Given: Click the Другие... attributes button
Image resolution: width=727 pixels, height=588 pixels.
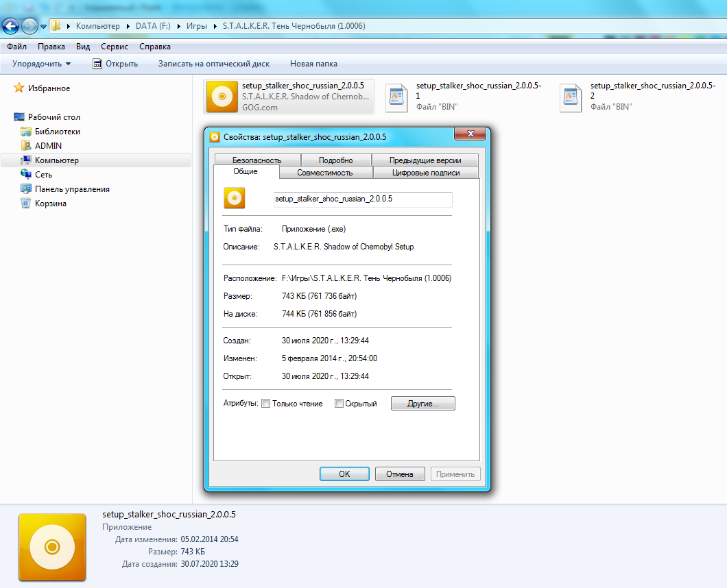Looking at the screenshot, I should click(423, 404).
